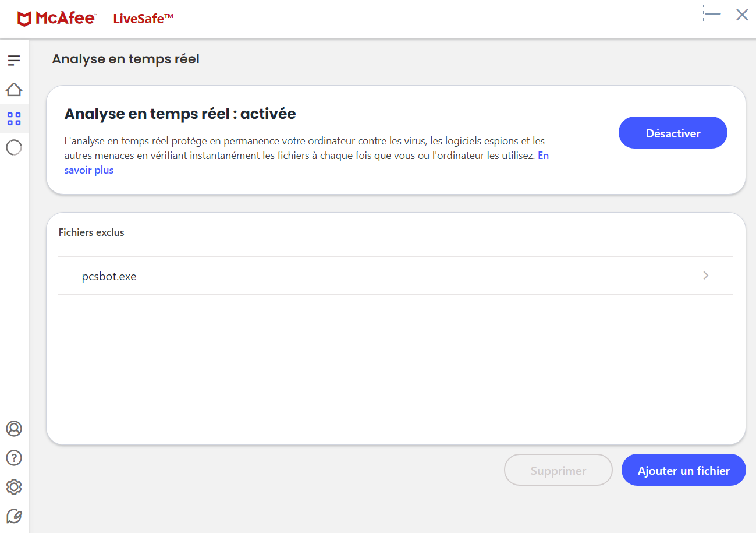Go to the Home icon in the sidebar

tap(14, 90)
